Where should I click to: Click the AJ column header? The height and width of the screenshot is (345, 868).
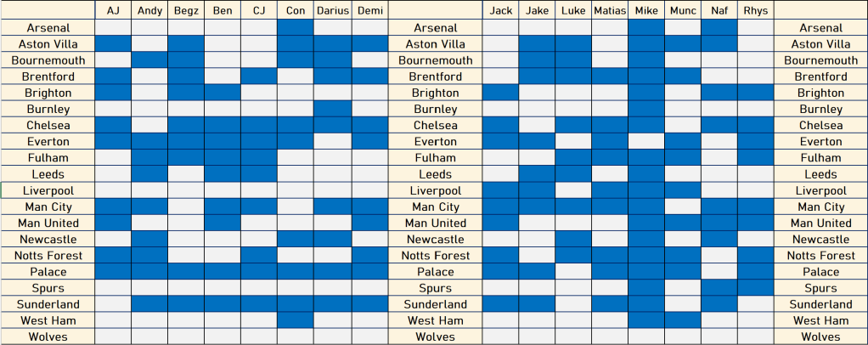113,11
